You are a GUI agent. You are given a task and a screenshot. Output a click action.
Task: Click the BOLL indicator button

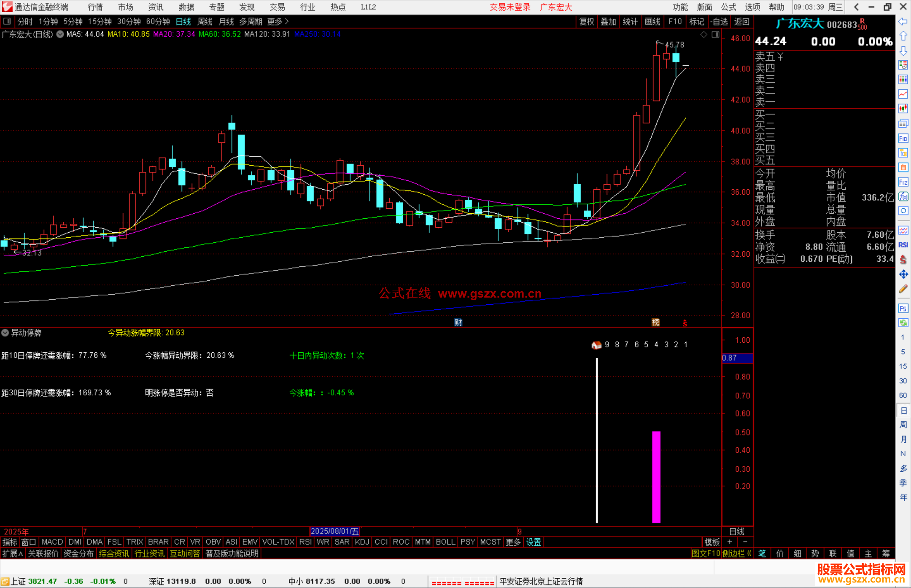445,542
